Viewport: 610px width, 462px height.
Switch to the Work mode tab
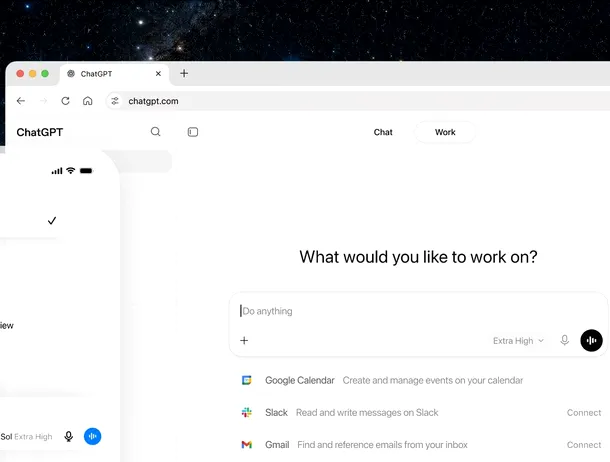coord(445,132)
